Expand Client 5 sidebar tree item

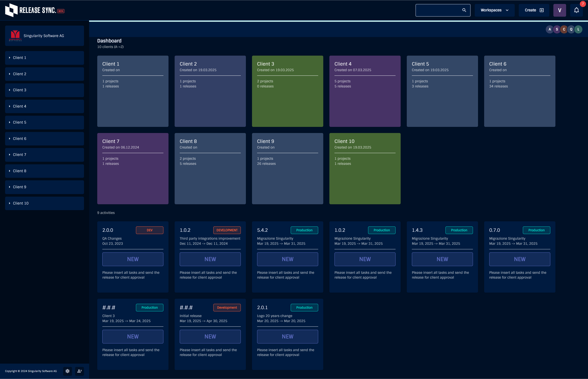tap(10, 122)
